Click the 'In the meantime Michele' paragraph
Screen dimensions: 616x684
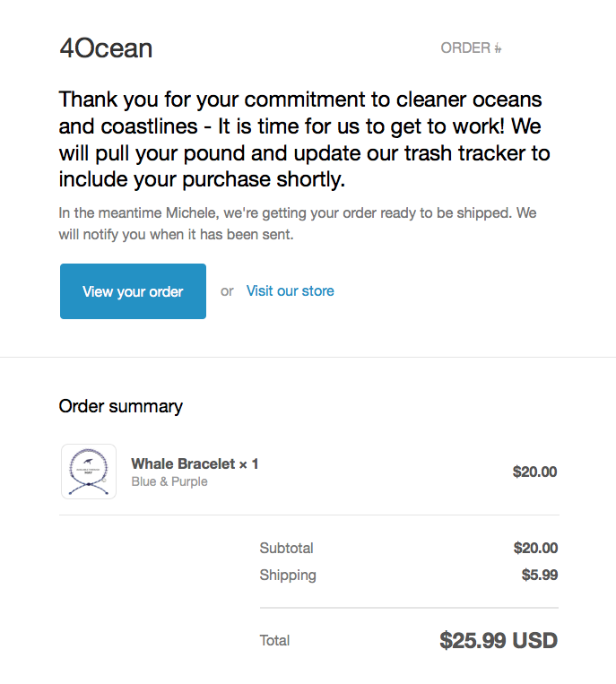[x=298, y=223]
